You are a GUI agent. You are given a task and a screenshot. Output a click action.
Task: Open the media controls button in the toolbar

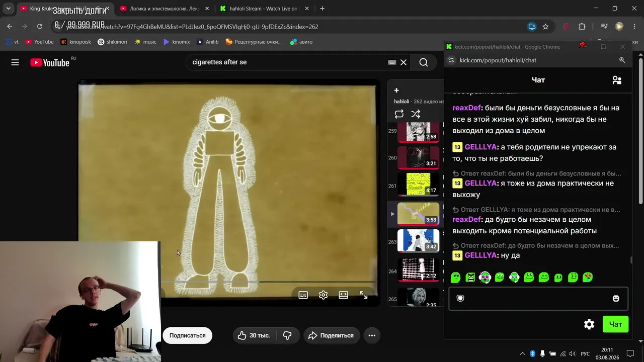(604, 27)
